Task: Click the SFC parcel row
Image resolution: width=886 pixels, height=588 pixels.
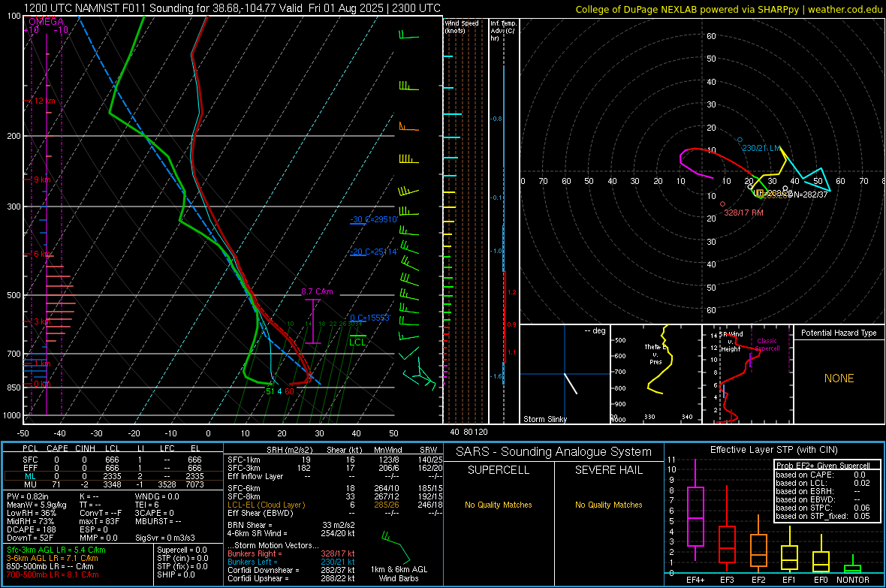Action: coord(113,460)
